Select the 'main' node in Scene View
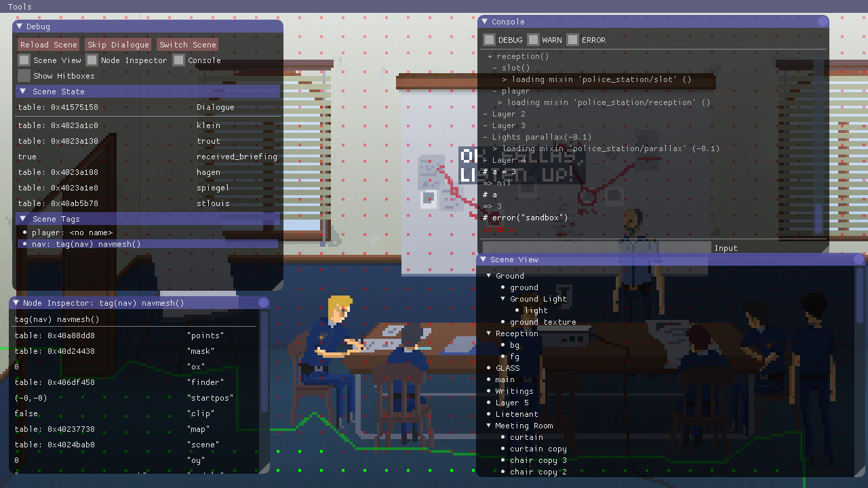This screenshot has width=868, height=488. coord(505,380)
